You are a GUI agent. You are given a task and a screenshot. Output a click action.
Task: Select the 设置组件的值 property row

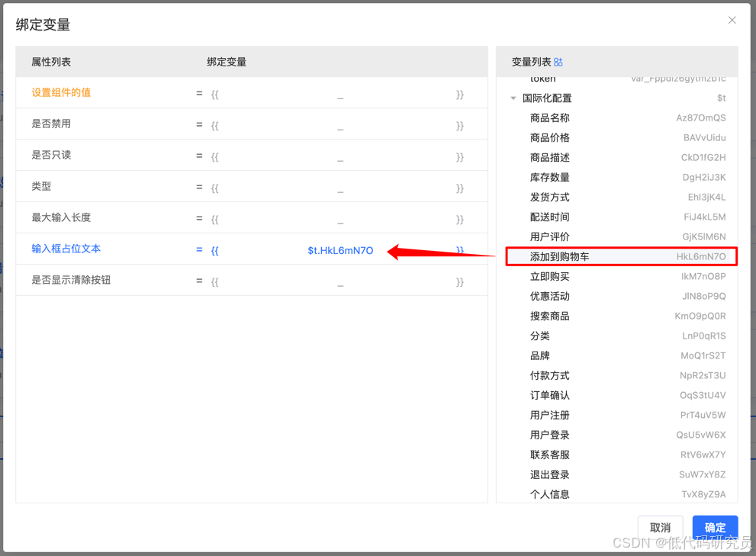252,92
